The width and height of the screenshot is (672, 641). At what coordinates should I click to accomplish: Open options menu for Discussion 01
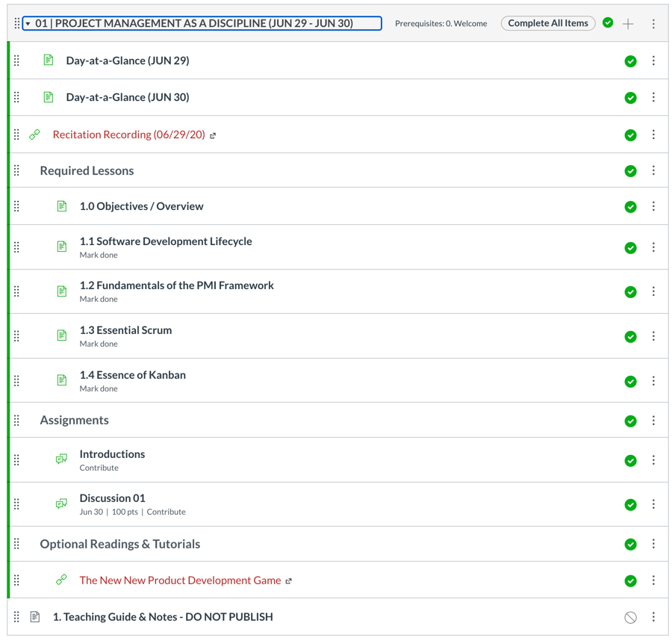click(653, 504)
